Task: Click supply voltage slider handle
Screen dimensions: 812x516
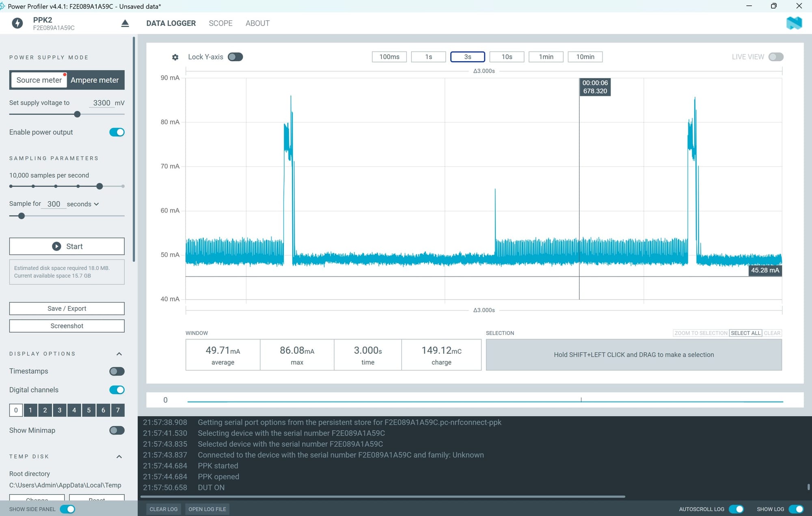Action: (77, 114)
